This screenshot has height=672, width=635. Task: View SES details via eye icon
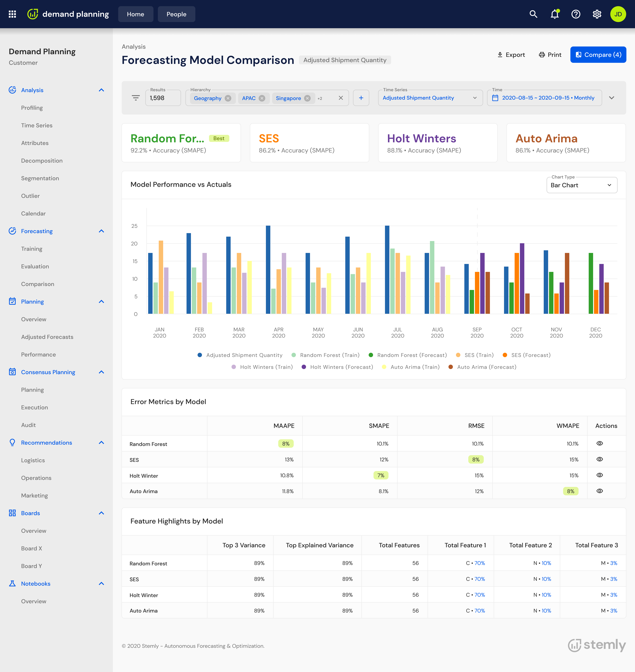pyautogui.click(x=600, y=459)
